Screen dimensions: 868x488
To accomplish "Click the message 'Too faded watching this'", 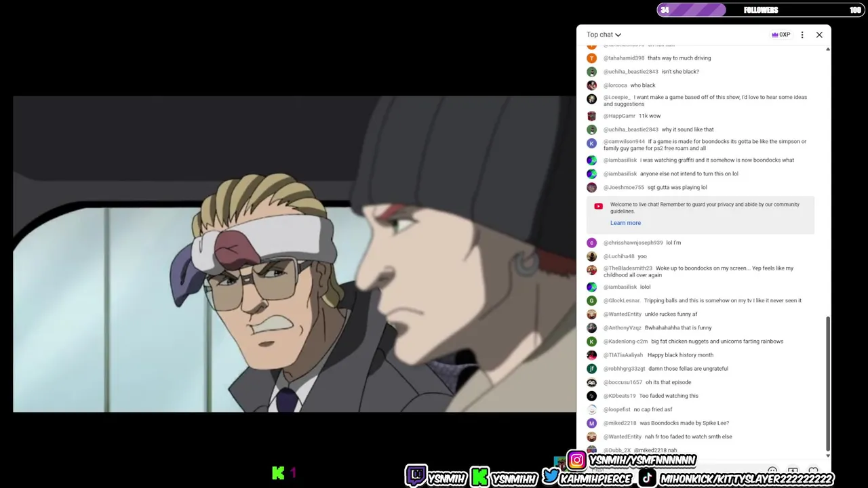I will 669,396.
